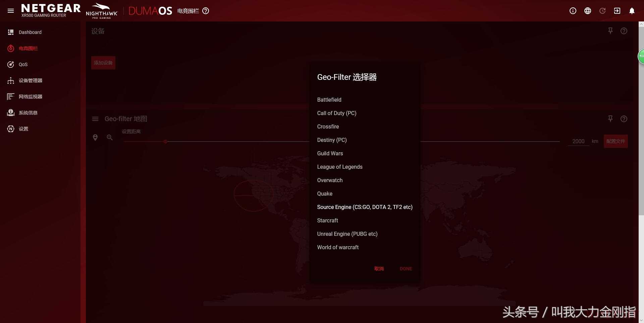Click the 2000 km distance field
This screenshot has height=323, width=644.
click(578, 141)
